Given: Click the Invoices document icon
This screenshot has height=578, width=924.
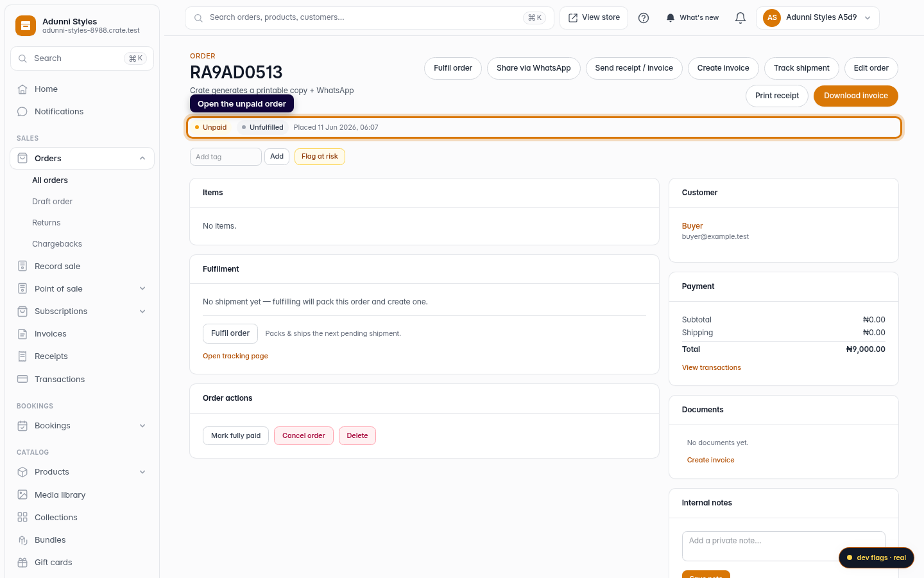Looking at the screenshot, I should pyautogui.click(x=22, y=334).
